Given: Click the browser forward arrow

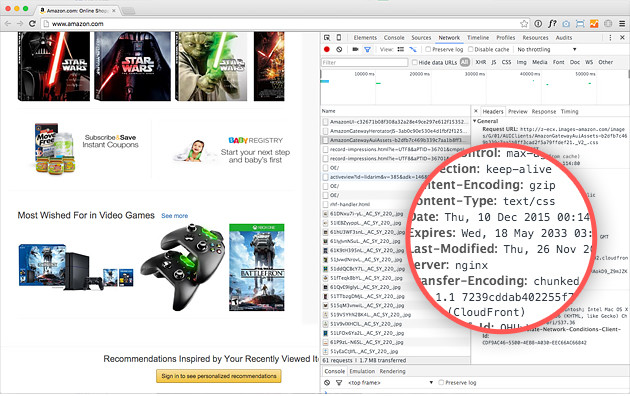Looking at the screenshot, I should [x=20, y=24].
